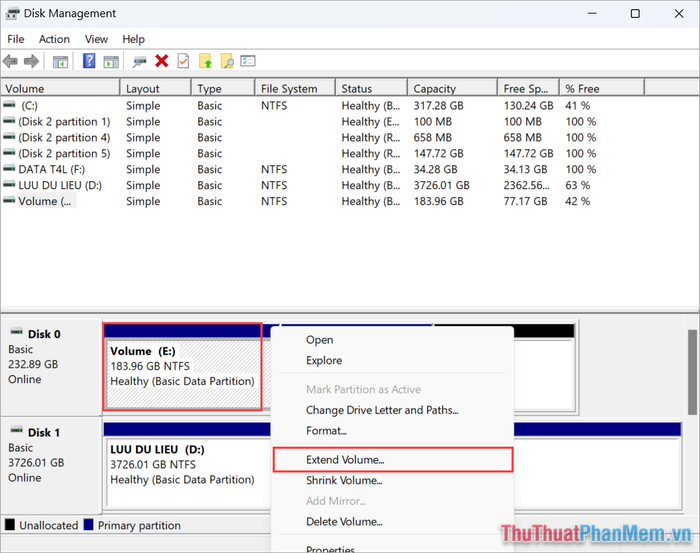Toggle Show/Hide Console Tree toolbar icon
The height and width of the screenshot is (553, 700).
pos(60,62)
